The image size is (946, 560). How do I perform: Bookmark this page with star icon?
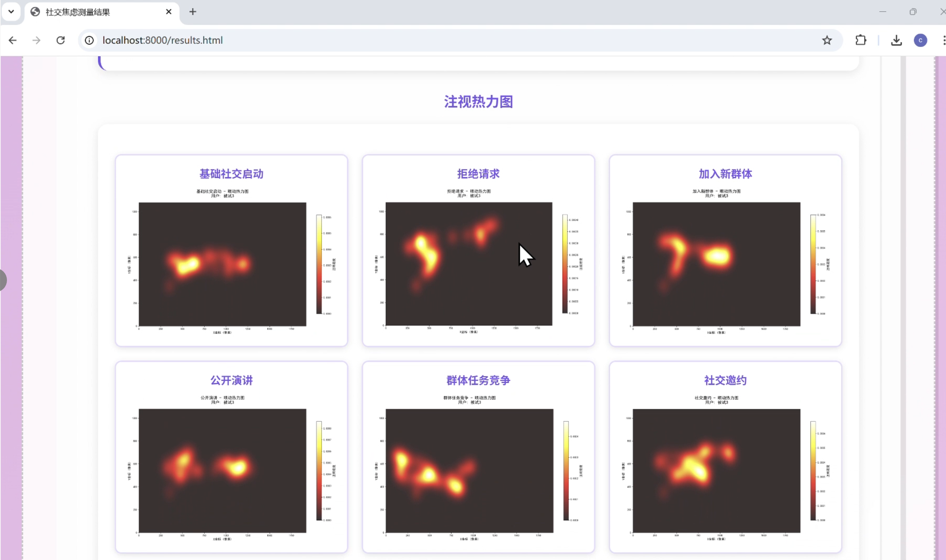[x=827, y=40]
